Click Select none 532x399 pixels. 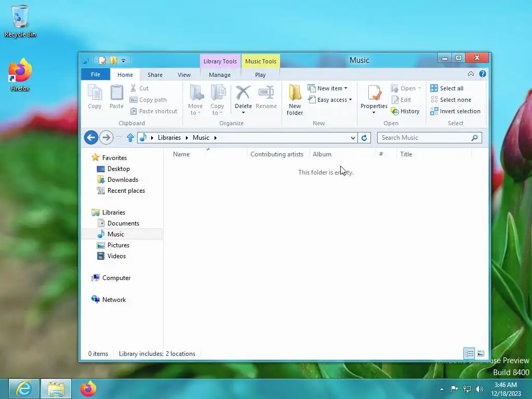tap(451, 100)
